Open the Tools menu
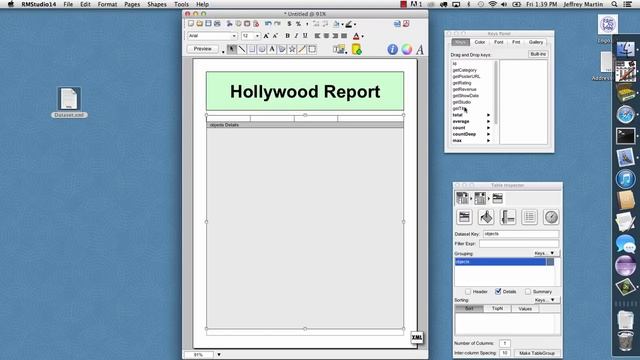 coord(181,4)
